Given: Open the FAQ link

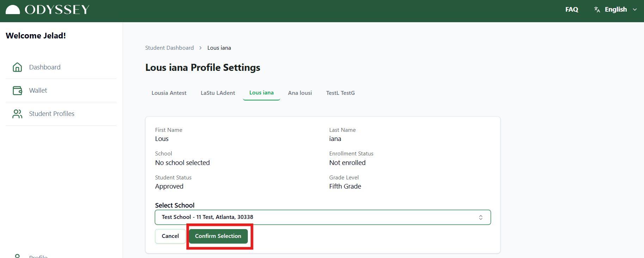Looking at the screenshot, I should (571, 10).
